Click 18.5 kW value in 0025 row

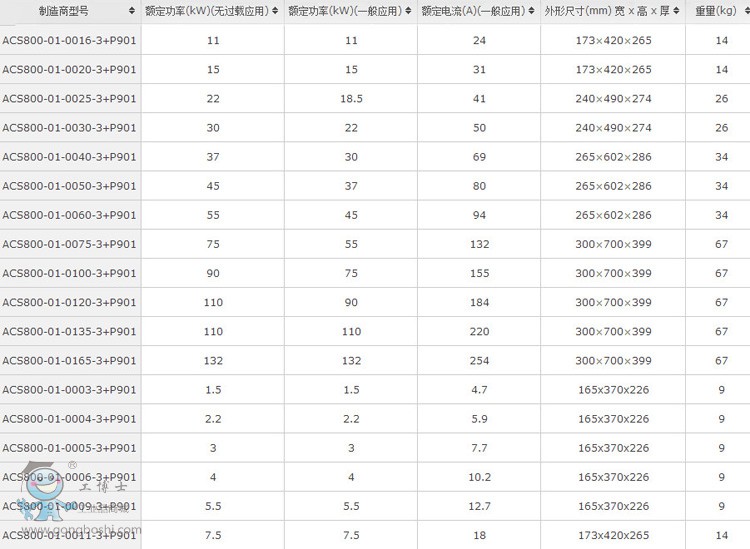click(x=351, y=99)
